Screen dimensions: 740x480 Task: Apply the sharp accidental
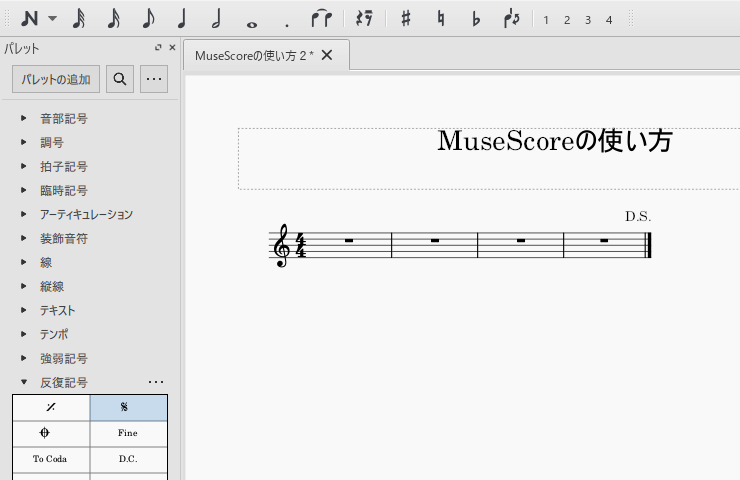coord(405,19)
